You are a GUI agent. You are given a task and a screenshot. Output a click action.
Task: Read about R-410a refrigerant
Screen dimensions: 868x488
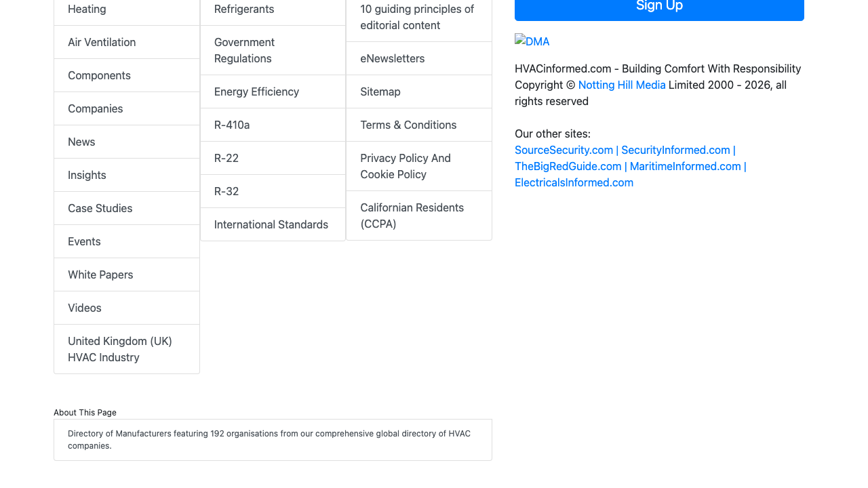[232, 125]
